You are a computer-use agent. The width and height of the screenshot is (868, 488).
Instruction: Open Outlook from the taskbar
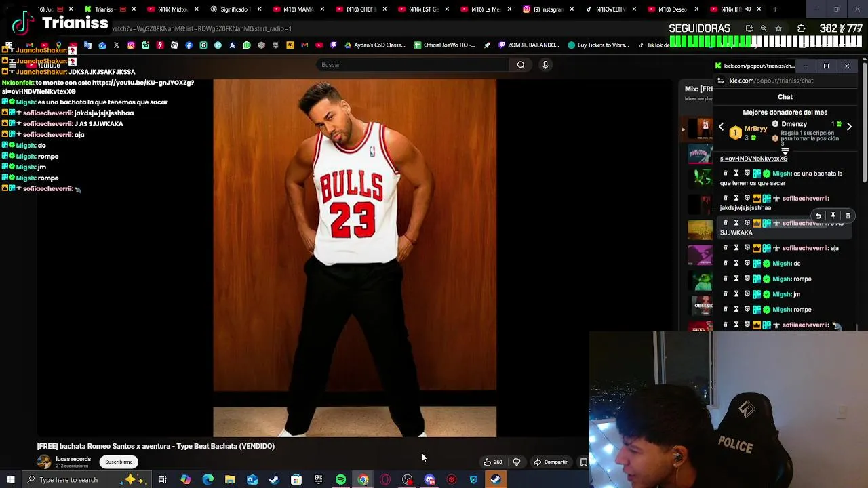pos(252,480)
